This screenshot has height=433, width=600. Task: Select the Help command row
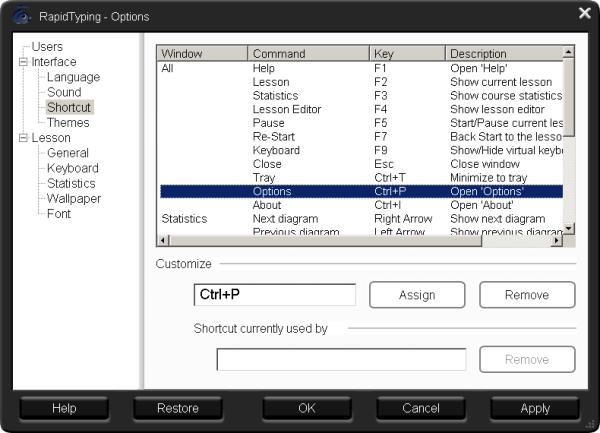pos(361,68)
